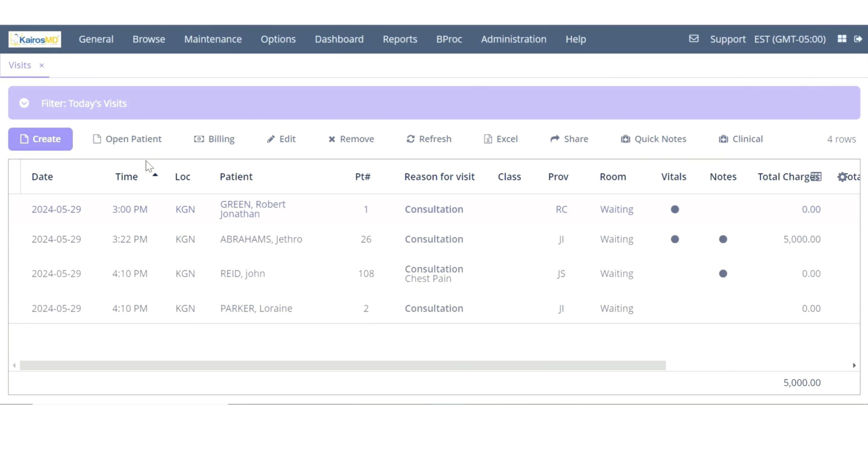Click the Refresh toolbar button
Viewport: 868px width, 473px height.
tap(429, 139)
